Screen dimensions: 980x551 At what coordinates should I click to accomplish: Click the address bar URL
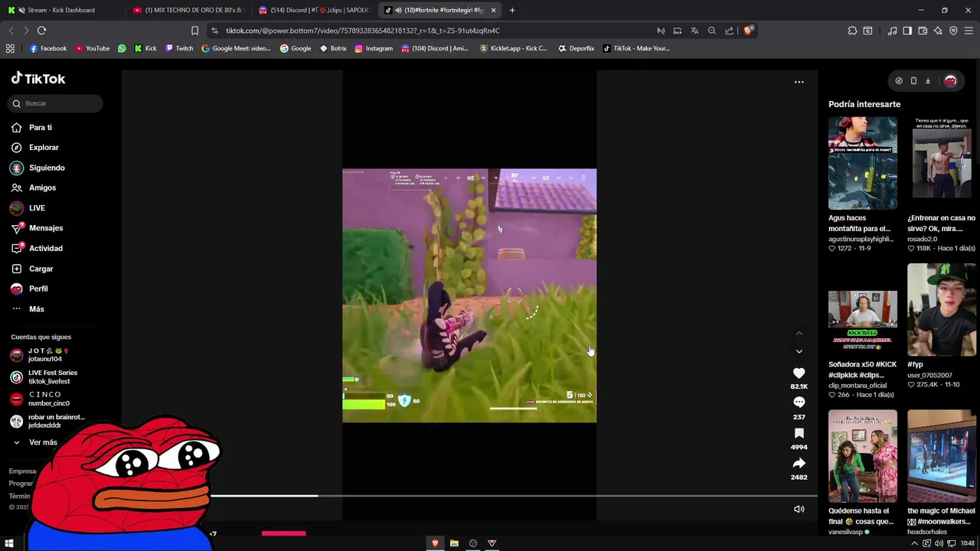(363, 31)
